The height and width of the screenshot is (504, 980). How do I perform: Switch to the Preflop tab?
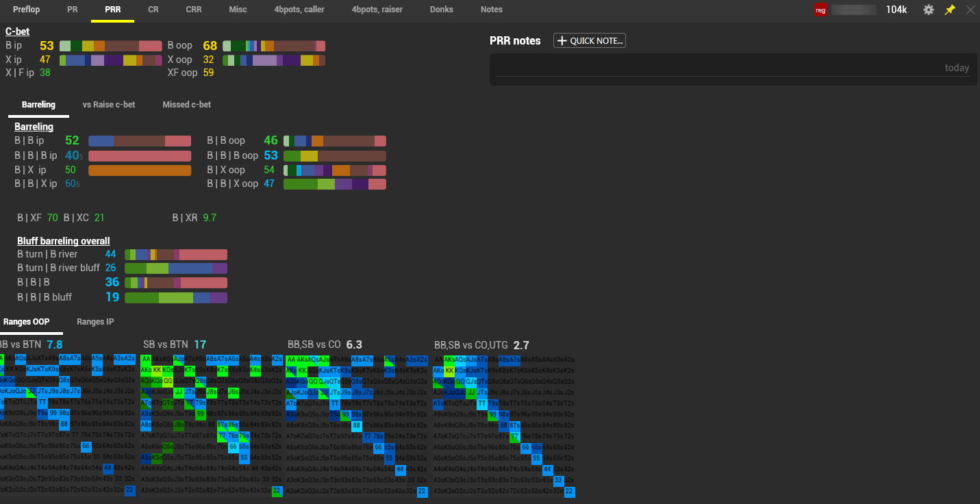point(27,10)
